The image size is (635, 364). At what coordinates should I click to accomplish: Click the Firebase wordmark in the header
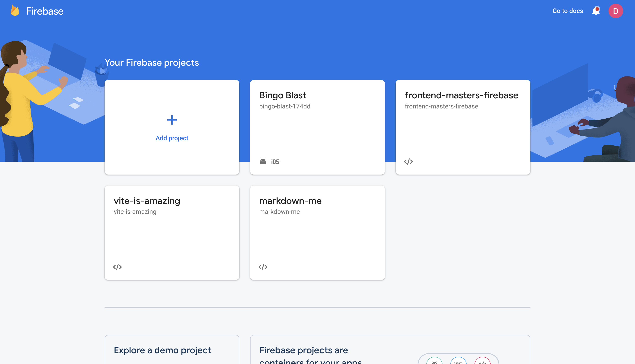pos(45,11)
